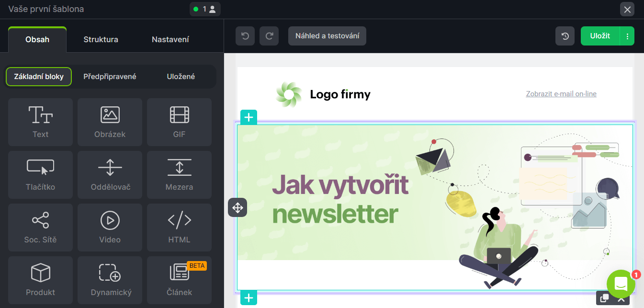Image resolution: width=644 pixels, height=308 pixels.
Task: Close the template editor
Action: click(627, 10)
